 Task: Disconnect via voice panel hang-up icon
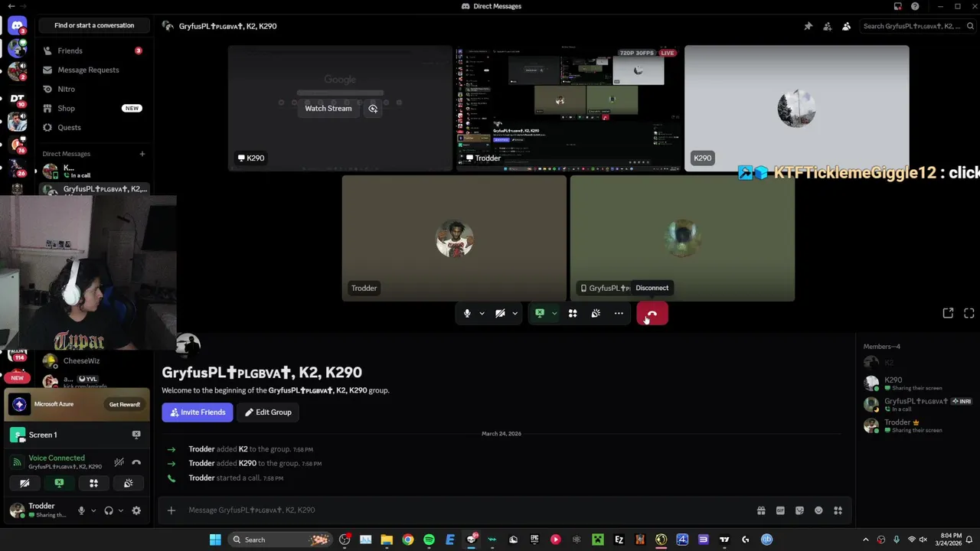[x=136, y=462]
